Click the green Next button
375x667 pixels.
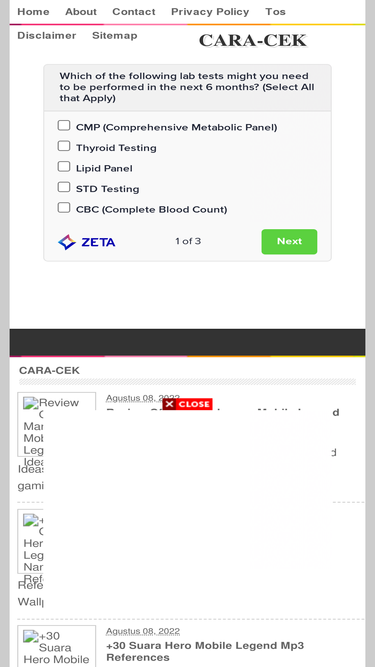point(289,242)
